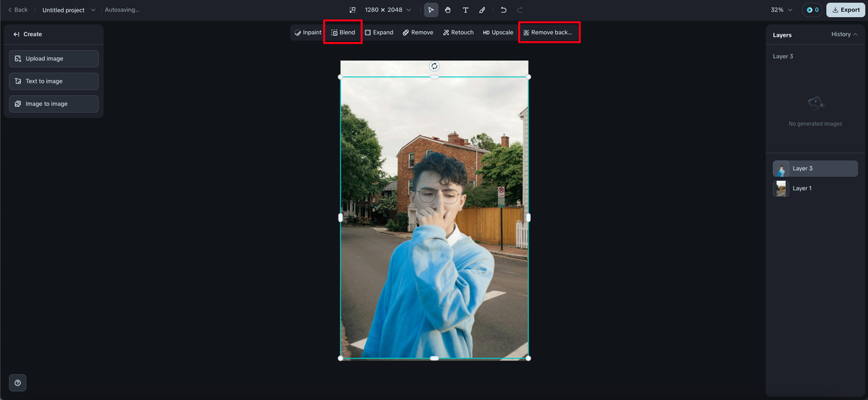This screenshot has height=400, width=868.
Task: Choose the Remove eraser tool
Action: coord(418,33)
